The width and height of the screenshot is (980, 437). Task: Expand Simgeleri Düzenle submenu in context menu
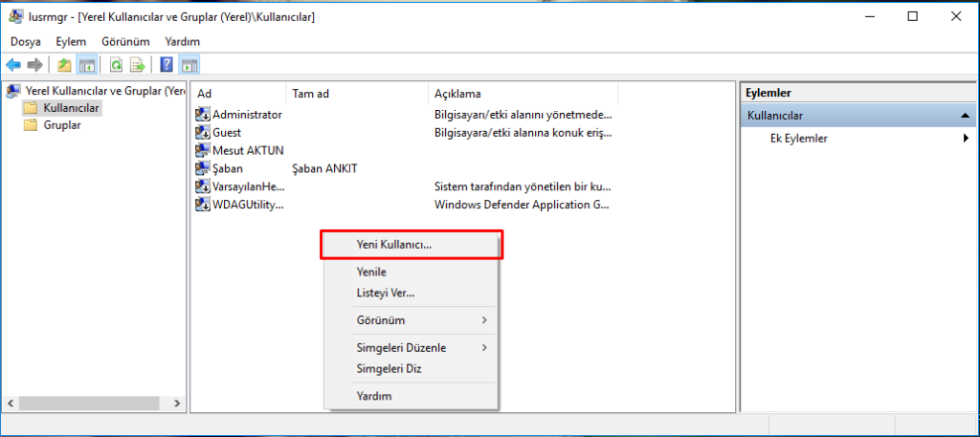pyautogui.click(x=412, y=348)
